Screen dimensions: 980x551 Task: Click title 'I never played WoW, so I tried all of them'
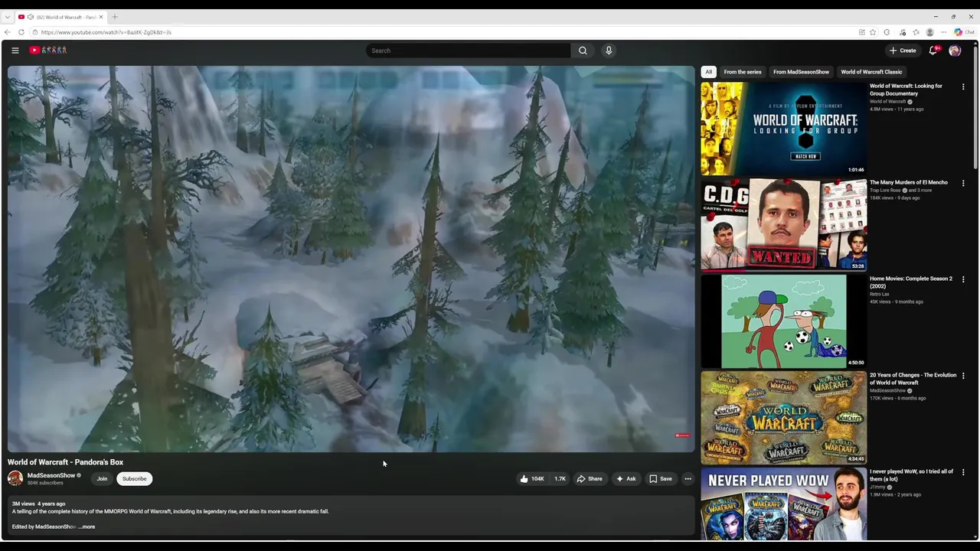pos(911,476)
